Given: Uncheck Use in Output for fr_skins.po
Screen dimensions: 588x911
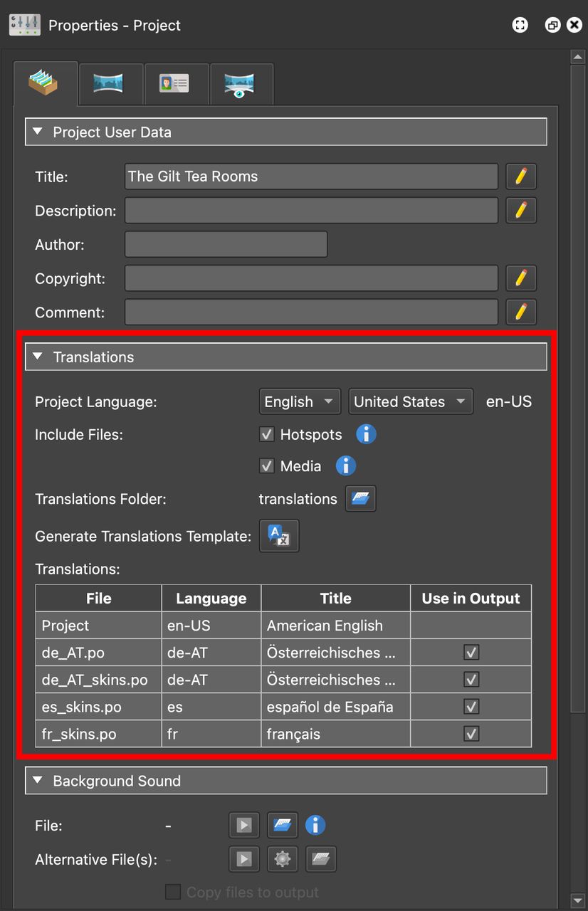Looking at the screenshot, I should click(x=471, y=734).
